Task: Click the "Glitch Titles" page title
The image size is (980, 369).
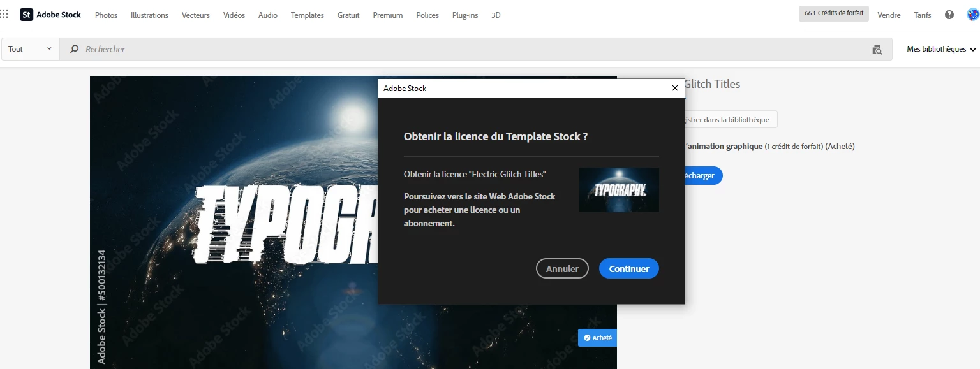Action: click(x=713, y=84)
